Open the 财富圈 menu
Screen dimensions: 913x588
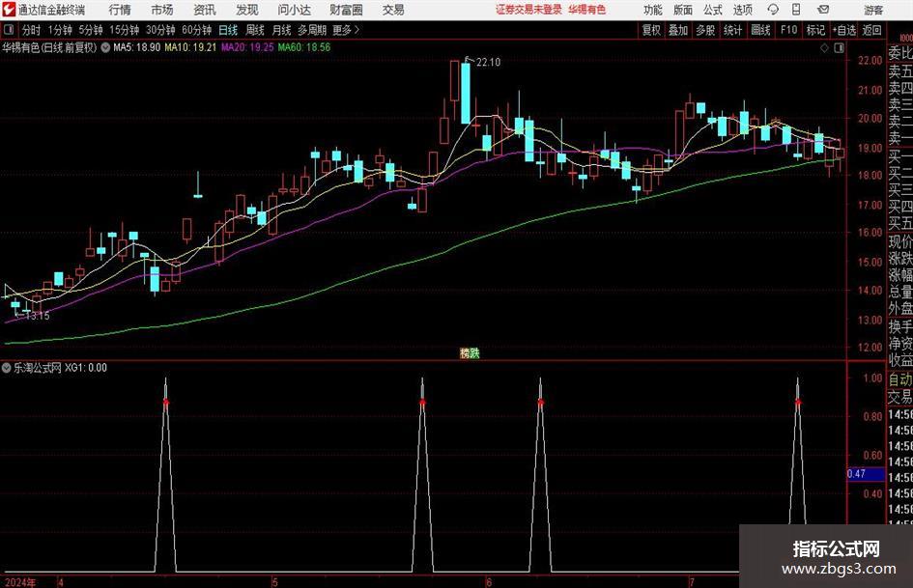(346, 10)
